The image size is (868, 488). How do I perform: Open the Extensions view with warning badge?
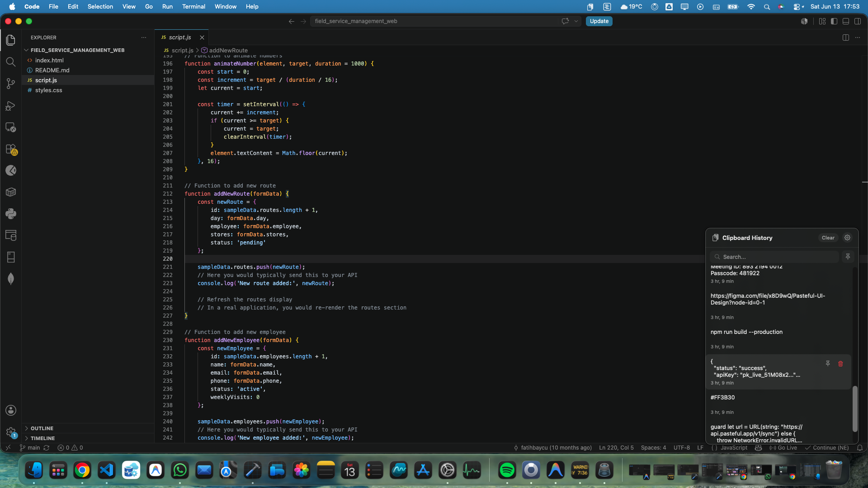tap(11, 149)
